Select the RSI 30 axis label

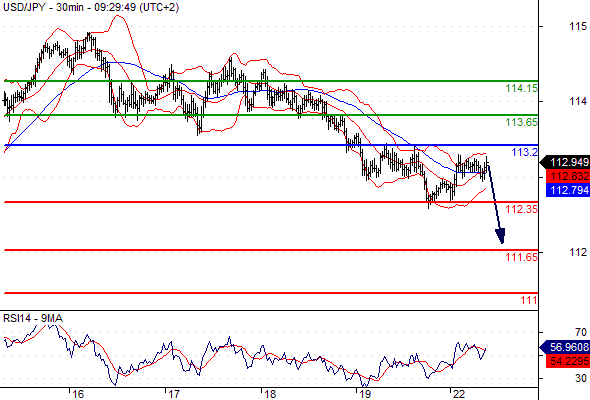pyautogui.click(x=581, y=378)
